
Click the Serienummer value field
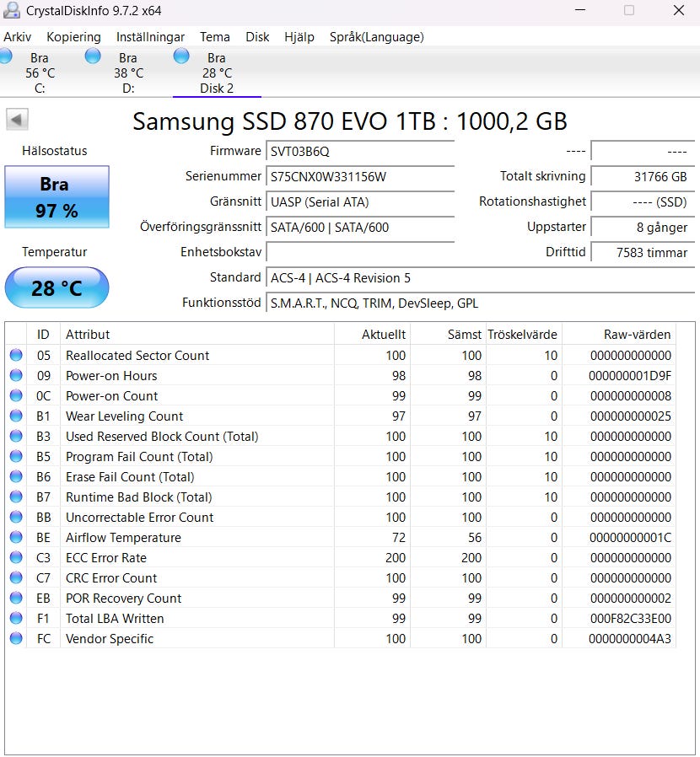359,177
